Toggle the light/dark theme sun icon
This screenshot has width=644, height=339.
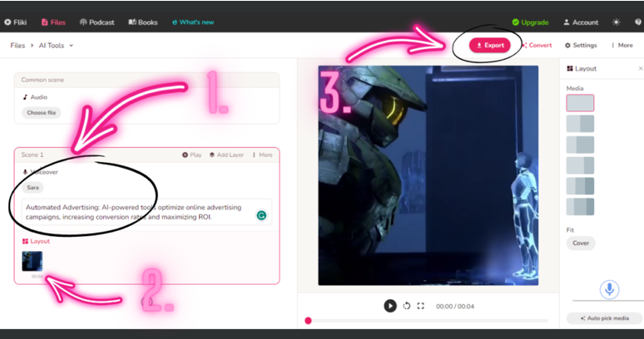point(616,22)
